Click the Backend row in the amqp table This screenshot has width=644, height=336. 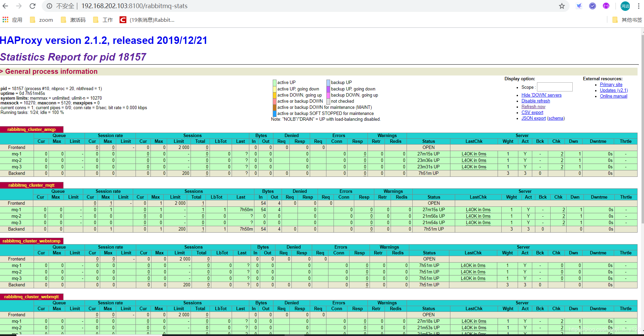pos(319,173)
